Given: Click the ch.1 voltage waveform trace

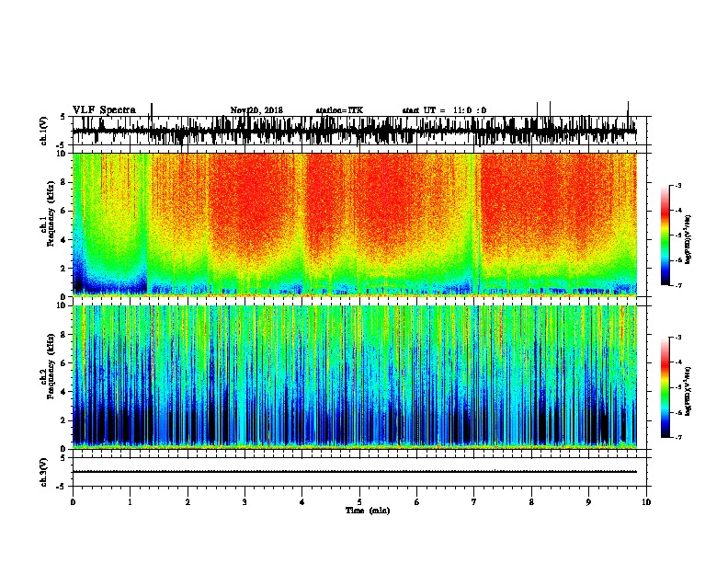Looking at the screenshot, I should pyautogui.click(x=354, y=131).
